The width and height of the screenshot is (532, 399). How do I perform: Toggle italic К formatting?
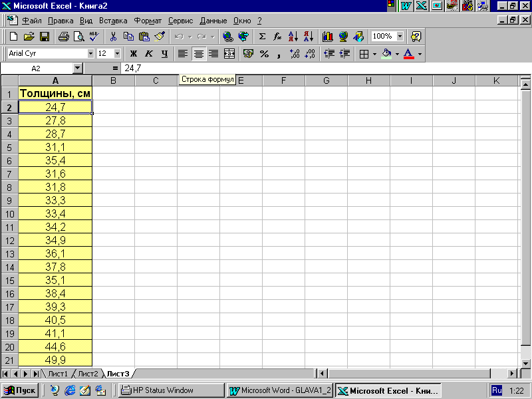[x=149, y=54]
